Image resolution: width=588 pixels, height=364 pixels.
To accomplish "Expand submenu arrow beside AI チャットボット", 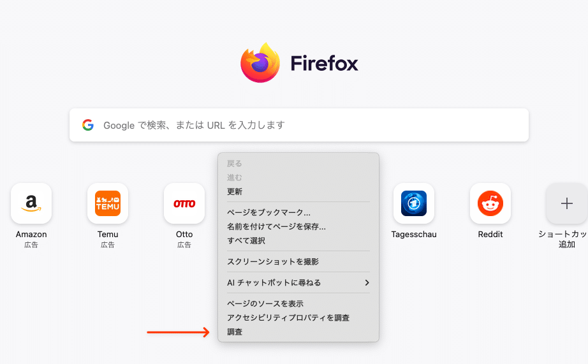I will (367, 282).
